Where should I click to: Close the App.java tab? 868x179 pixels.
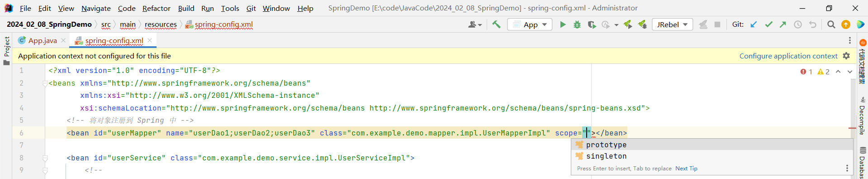(x=63, y=40)
